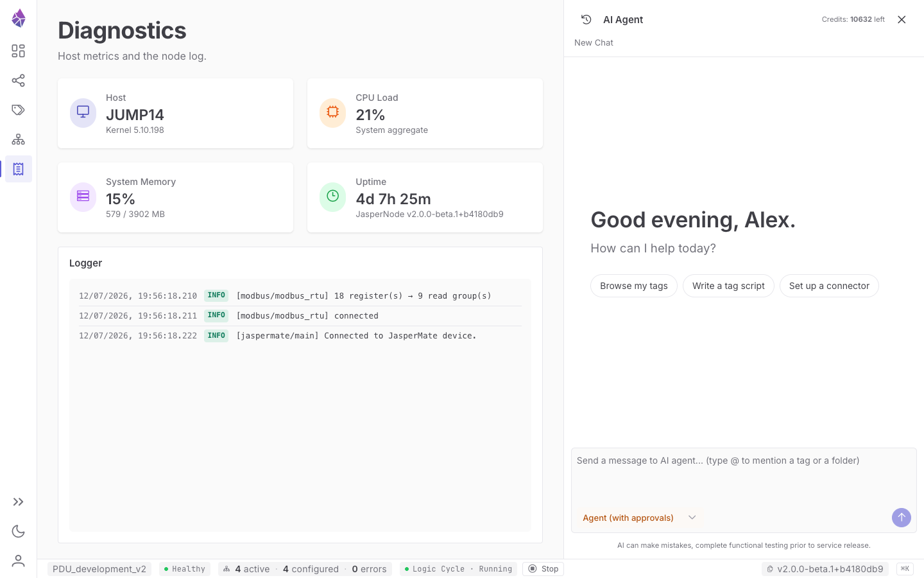Click Write a tag script suggestion

[728, 286]
